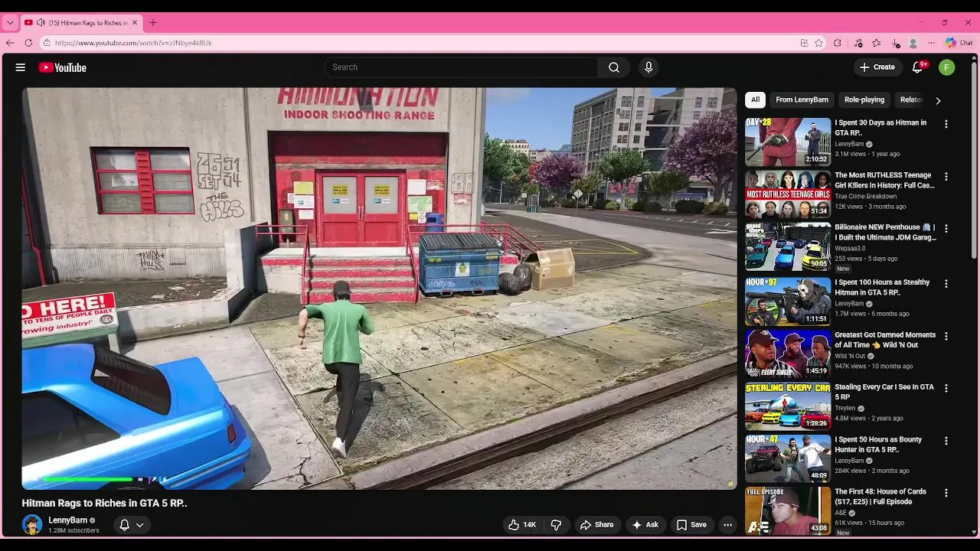The width and height of the screenshot is (980, 551).
Task: Open the browser extensions puzzle icon
Action: tap(837, 43)
